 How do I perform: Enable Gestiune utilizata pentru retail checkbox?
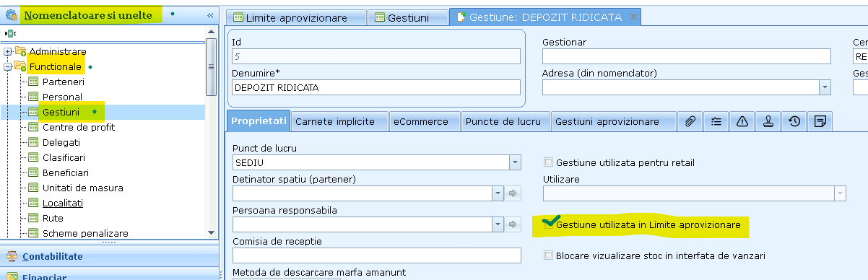point(549,162)
